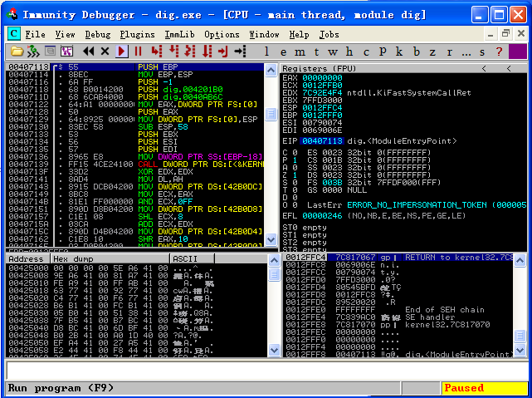The height and width of the screenshot is (398, 532).
Task: Open the Options menu
Action: click(x=222, y=34)
